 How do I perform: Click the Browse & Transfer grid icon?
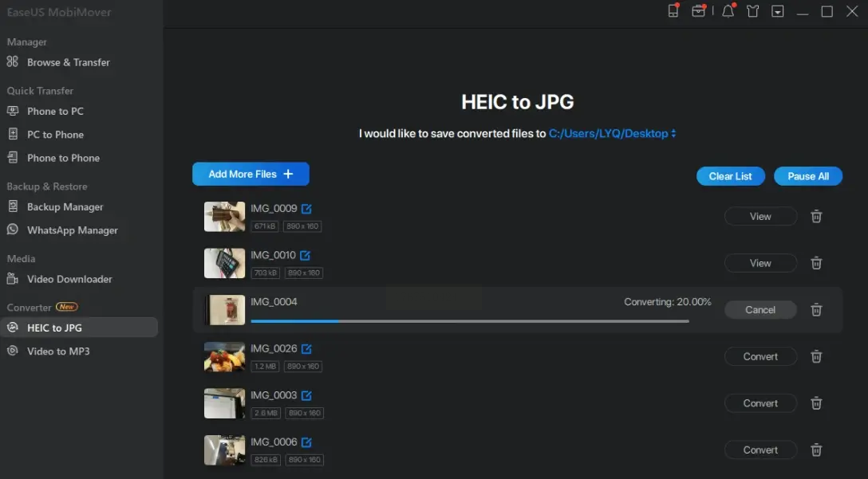[x=12, y=62]
